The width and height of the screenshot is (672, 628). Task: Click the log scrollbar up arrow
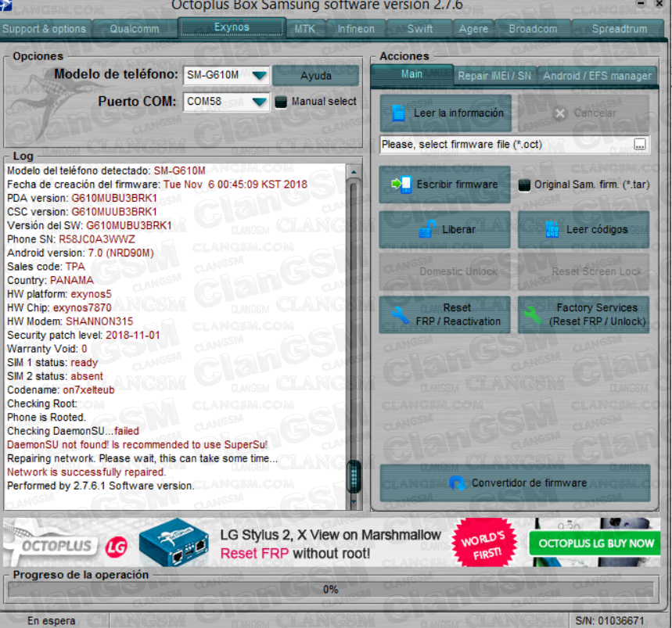pos(354,172)
